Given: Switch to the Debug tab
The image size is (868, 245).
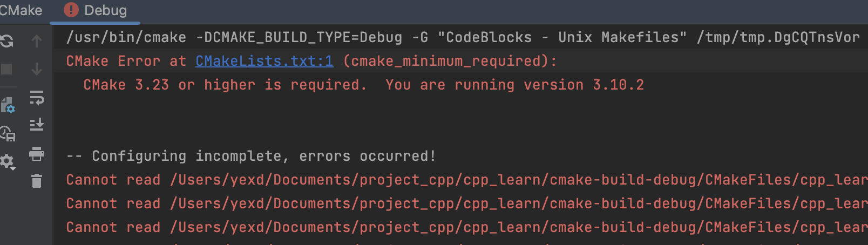Looking at the screenshot, I should click(x=96, y=10).
